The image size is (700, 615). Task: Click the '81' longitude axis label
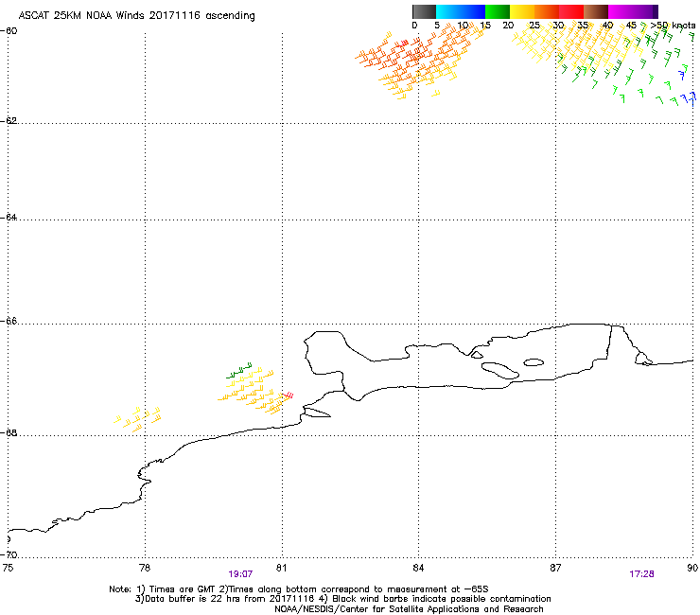281,568
